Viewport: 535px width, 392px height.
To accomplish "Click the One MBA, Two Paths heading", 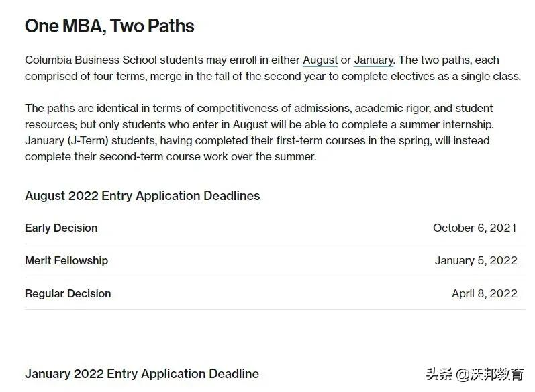I will [109, 26].
